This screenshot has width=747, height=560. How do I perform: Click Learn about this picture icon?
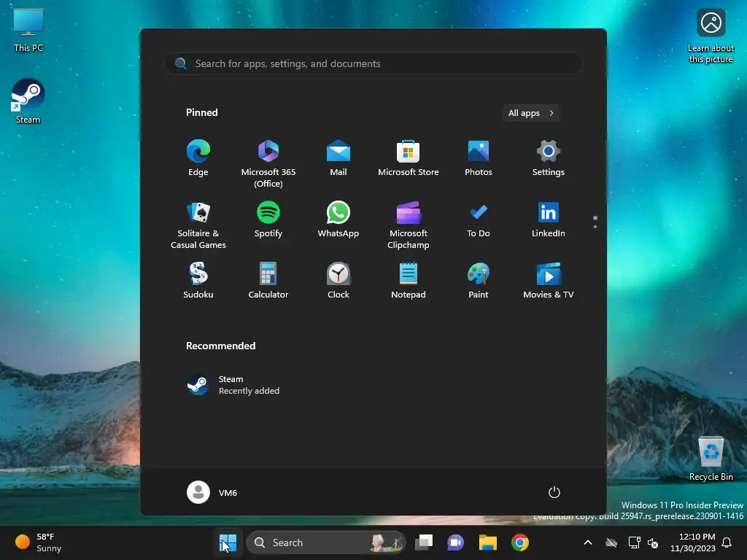711,36
